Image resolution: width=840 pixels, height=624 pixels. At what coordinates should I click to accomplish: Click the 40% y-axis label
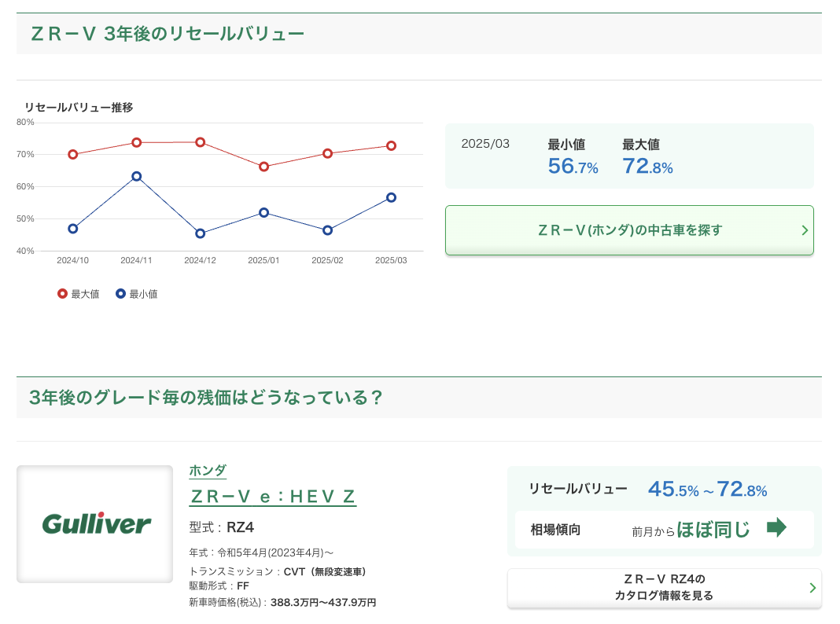point(25,251)
